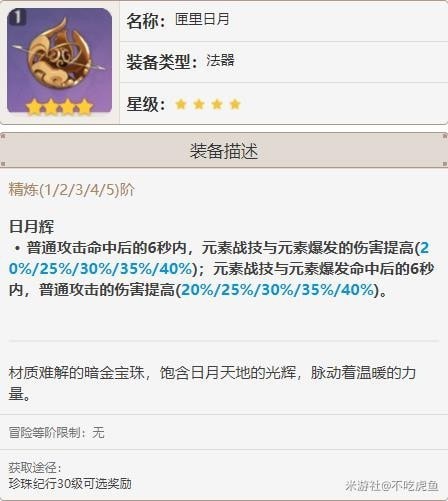Click the number 1 badge on weapon icon

coord(17,17)
